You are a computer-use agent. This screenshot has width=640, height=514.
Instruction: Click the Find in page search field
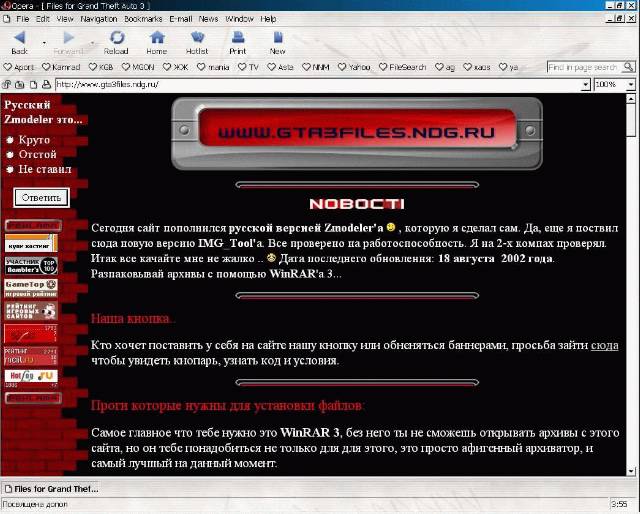pos(585,67)
